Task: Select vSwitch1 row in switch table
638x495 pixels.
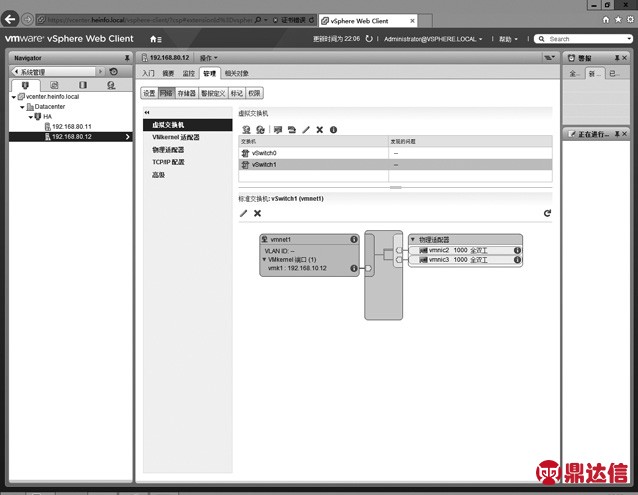Action: [x=395, y=164]
